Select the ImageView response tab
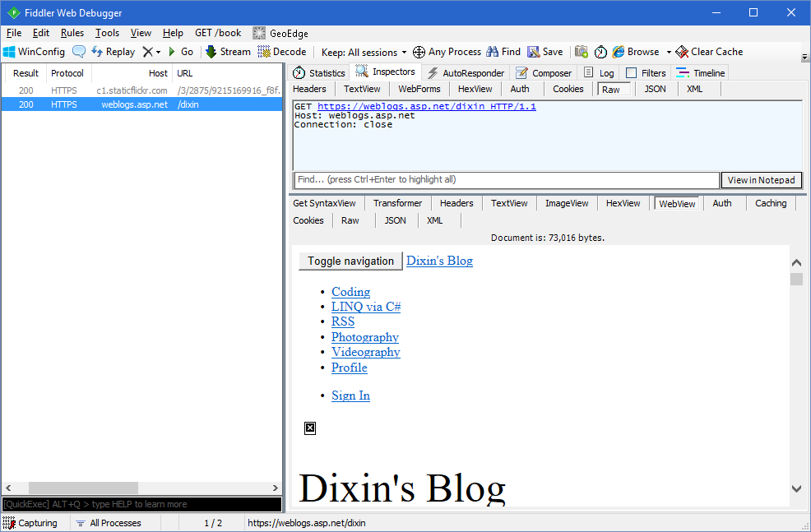 [567, 203]
